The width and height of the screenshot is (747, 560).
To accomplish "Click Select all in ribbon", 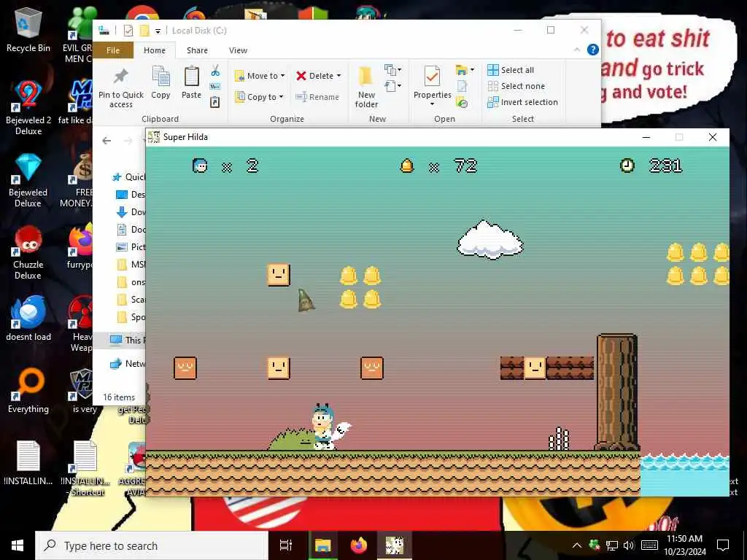I will (x=510, y=70).
